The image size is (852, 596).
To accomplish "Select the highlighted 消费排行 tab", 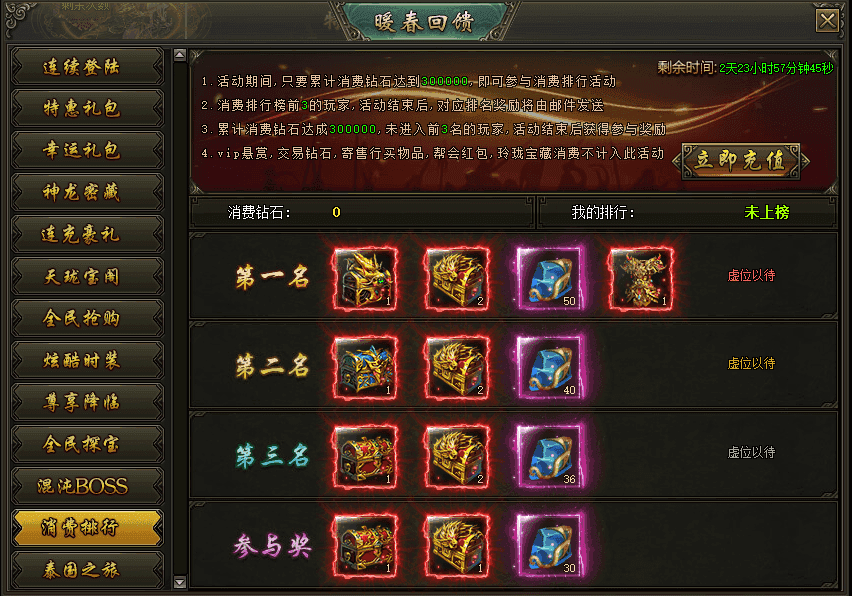I will point(87,528).
